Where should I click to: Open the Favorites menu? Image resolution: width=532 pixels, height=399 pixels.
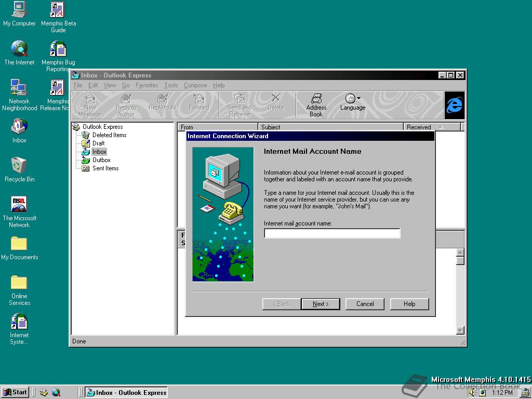[x=147, y=85]
